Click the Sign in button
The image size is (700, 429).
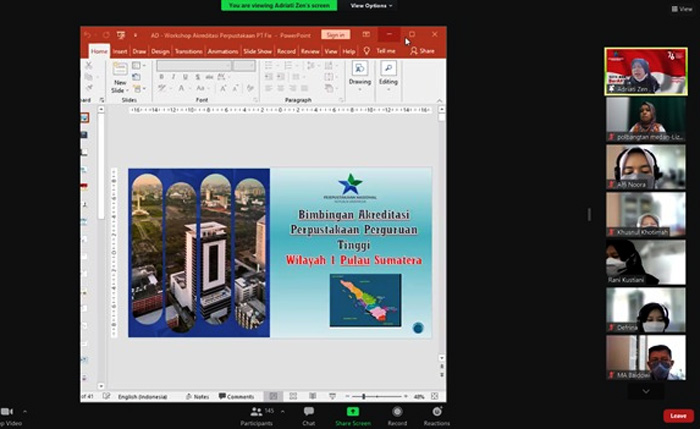pos(335,35)
